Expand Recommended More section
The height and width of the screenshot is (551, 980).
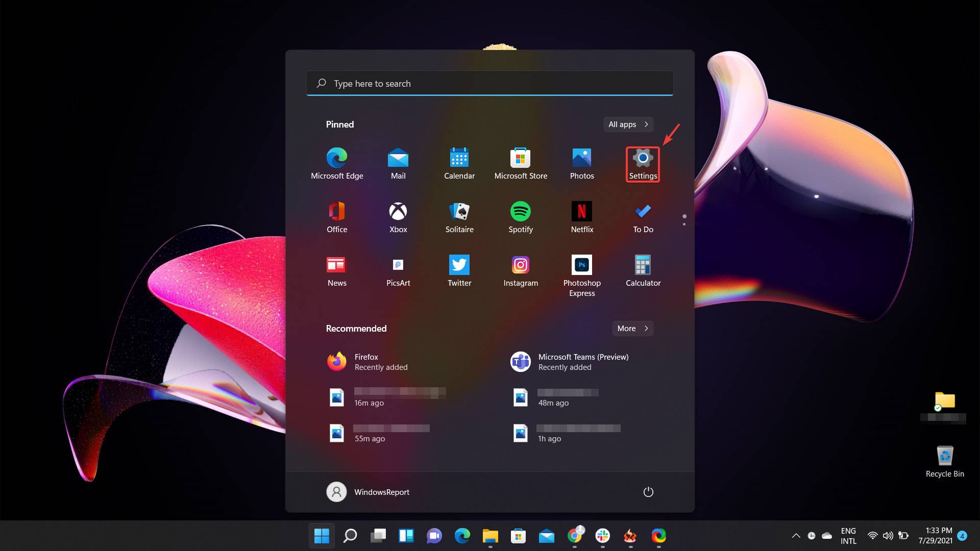pos(631,329)
